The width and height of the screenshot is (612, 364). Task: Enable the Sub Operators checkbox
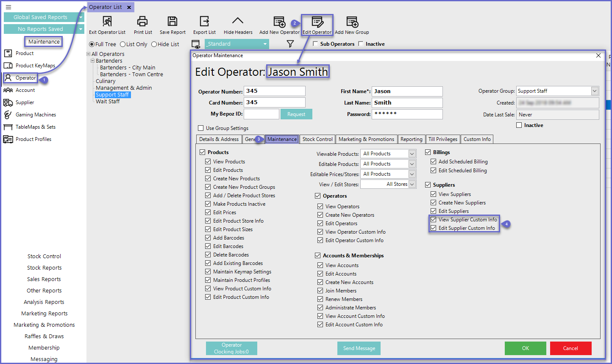(x=315, y=44)
